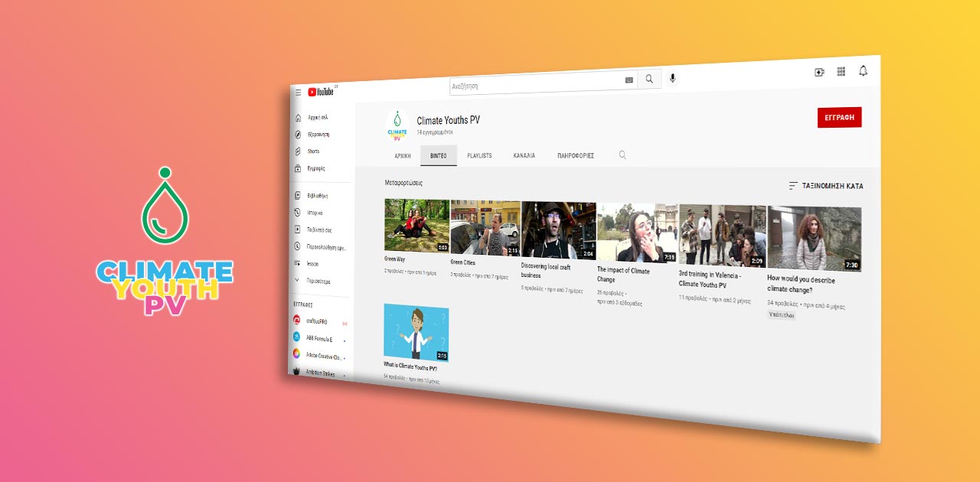This screenshot has height=482, width=980.
Task: Click 3rd training in Valencia title link
Action: (710, 278)
